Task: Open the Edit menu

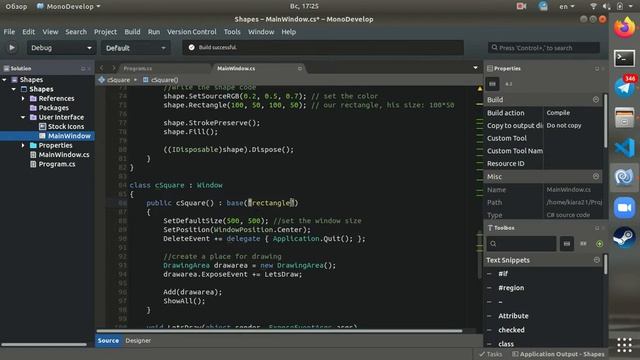Action: (28, 32)
